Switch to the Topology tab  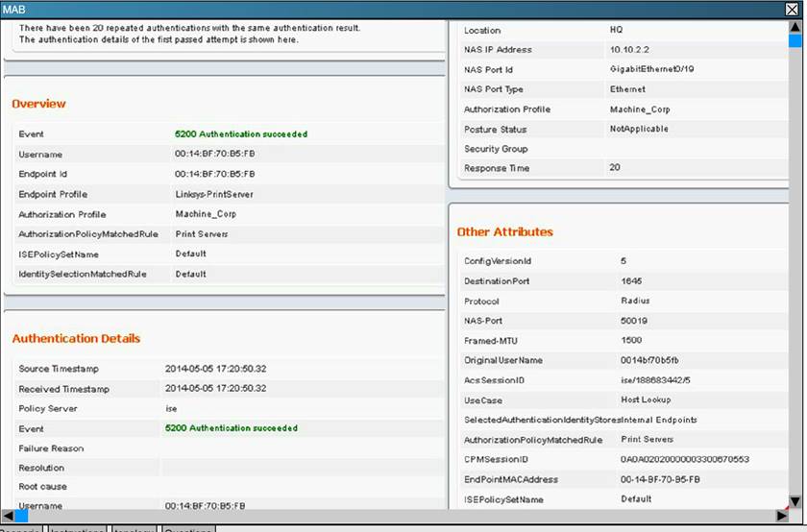coord(134,529)
